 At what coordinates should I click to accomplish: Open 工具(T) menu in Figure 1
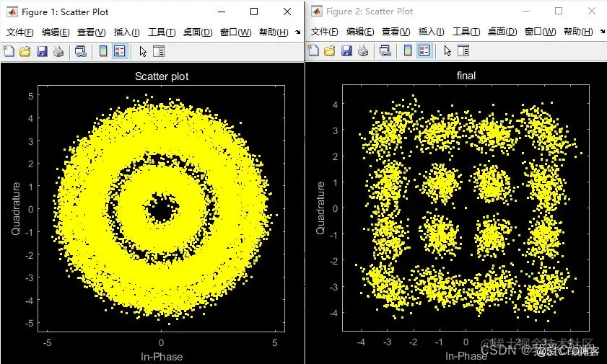(162, 32)
